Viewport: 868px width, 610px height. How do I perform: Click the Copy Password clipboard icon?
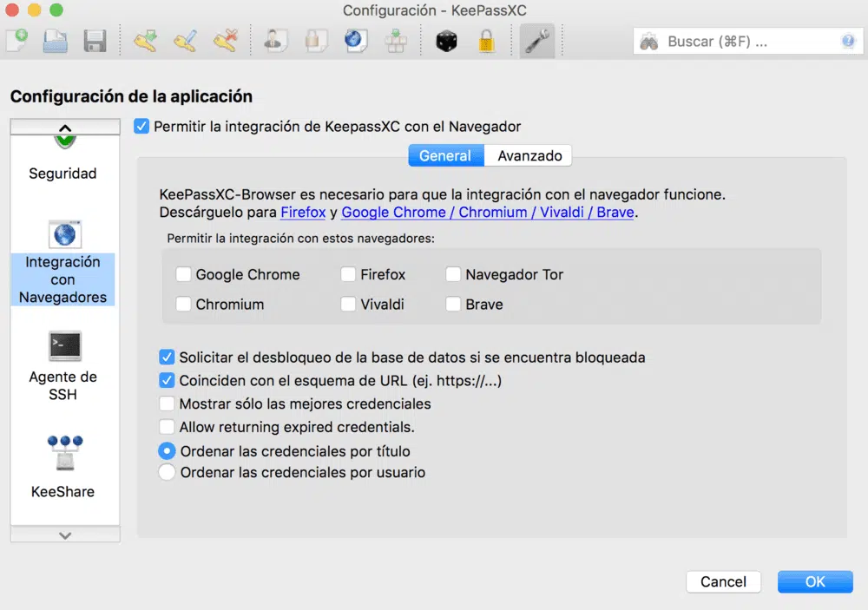(316, 41)
